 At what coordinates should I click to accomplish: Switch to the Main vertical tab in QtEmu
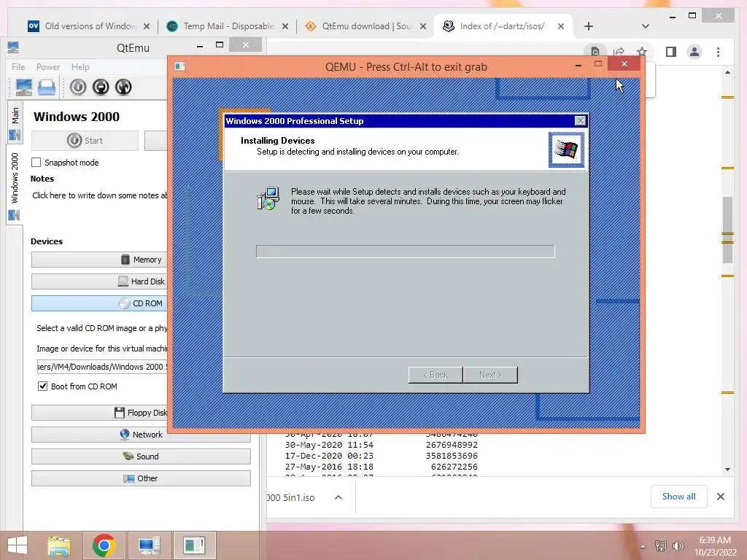tap(15, 122)
